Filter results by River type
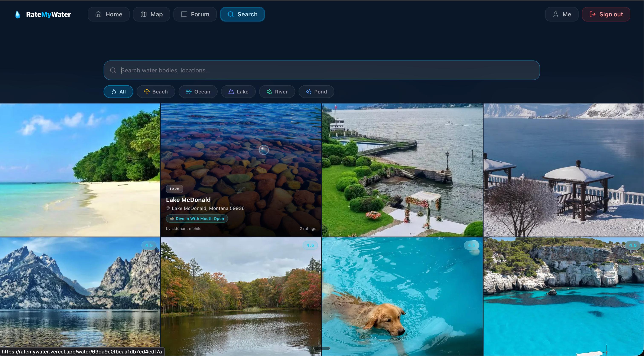644x356 pixels. pos(277,92)
